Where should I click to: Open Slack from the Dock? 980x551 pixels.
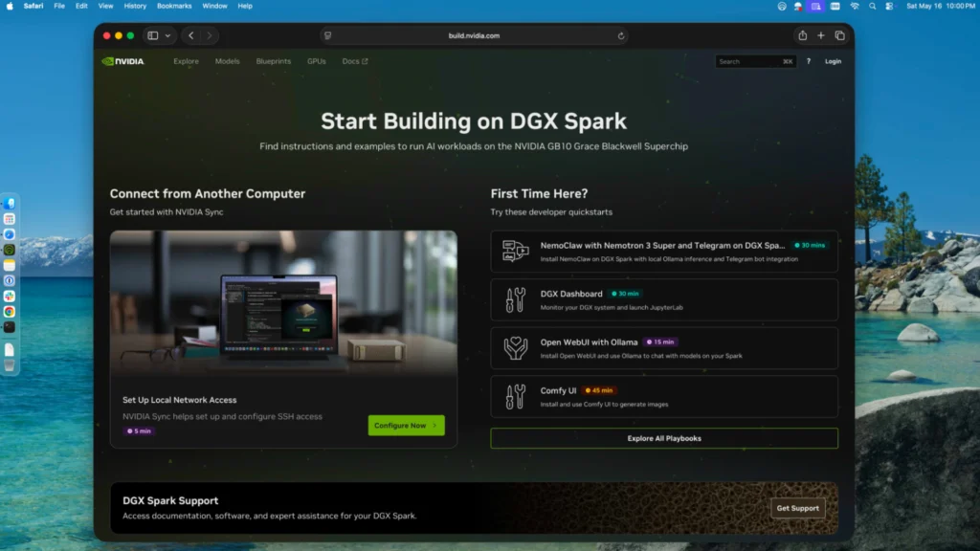pos(10,297)
